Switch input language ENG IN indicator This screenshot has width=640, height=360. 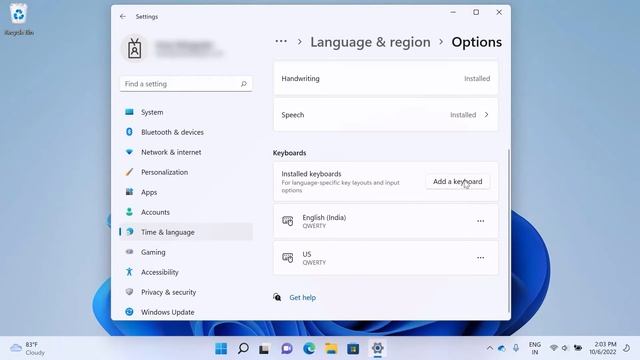tap(535, 348)
